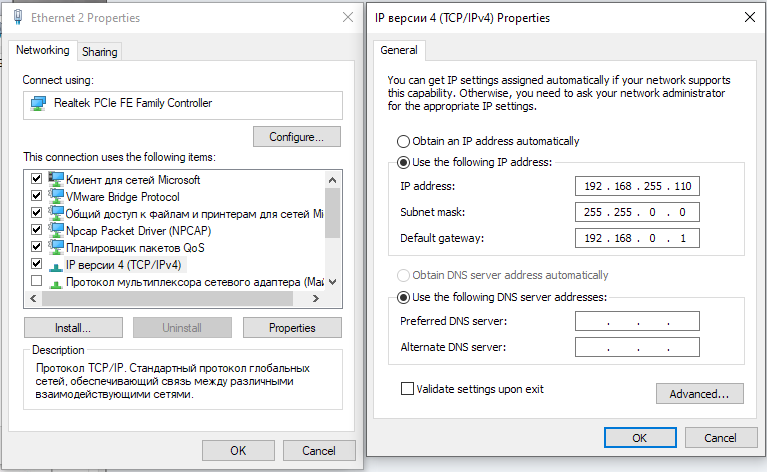
Task: Select Obtain an IP address automatically
Action: [x=404, y=141]
